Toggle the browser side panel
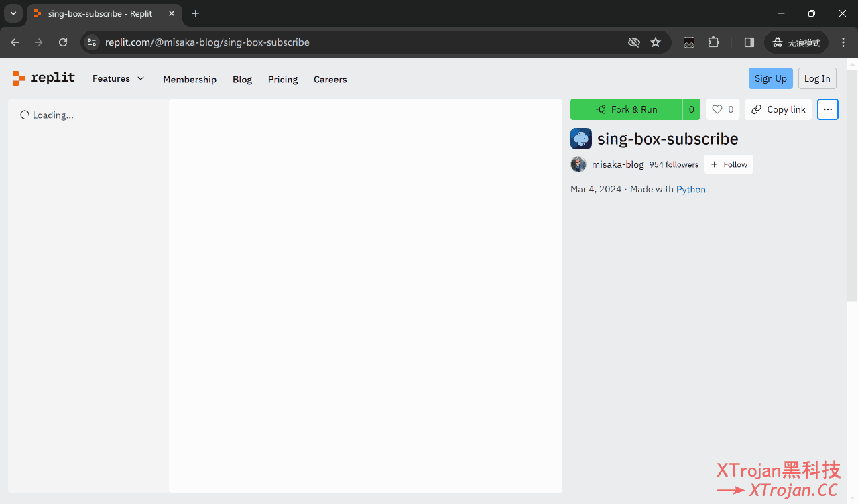 click(749, 42)
